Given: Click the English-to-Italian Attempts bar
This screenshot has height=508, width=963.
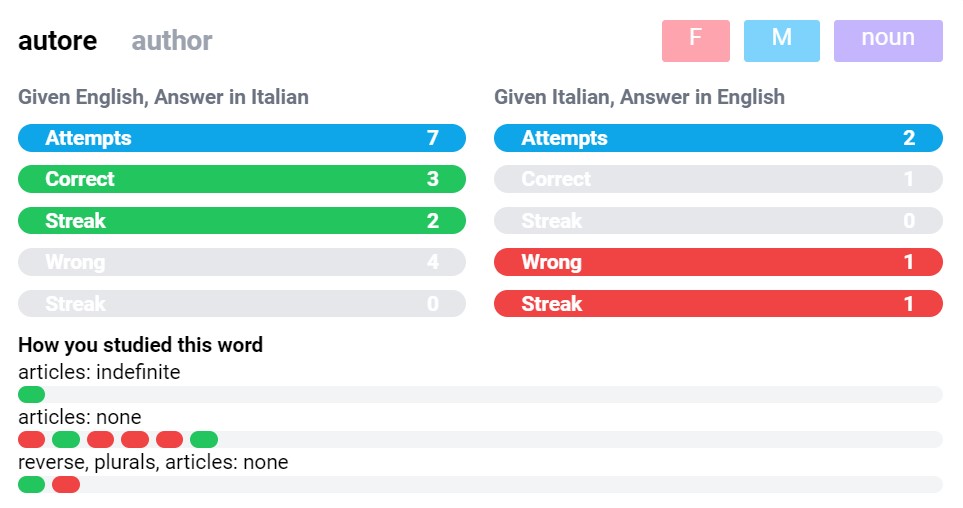Looking at the screenshot, I should point(242,138).
